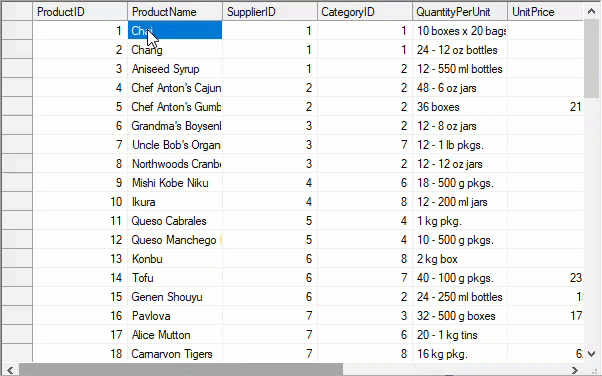Select the row header for Tofu row

pyautogui.click(x=17, y=278)
